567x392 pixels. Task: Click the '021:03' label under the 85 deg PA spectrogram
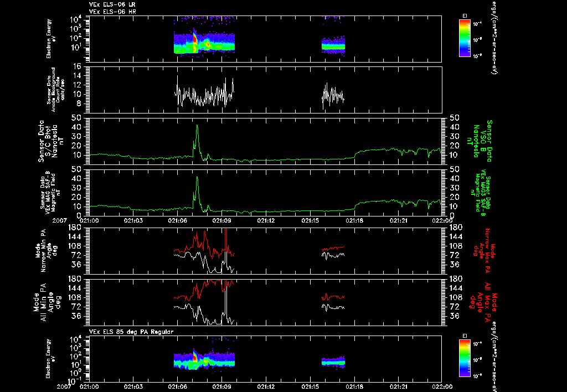click(x=133, y=386)
